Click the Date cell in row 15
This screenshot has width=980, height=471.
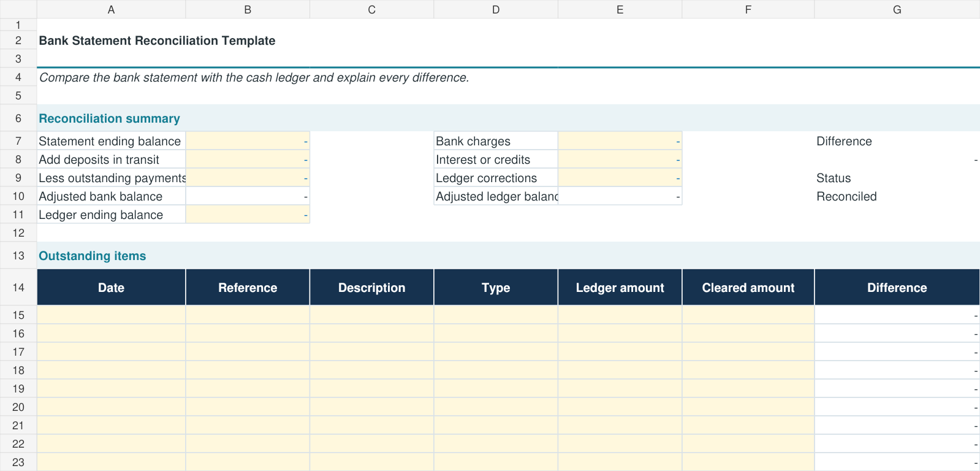point(111,315)
